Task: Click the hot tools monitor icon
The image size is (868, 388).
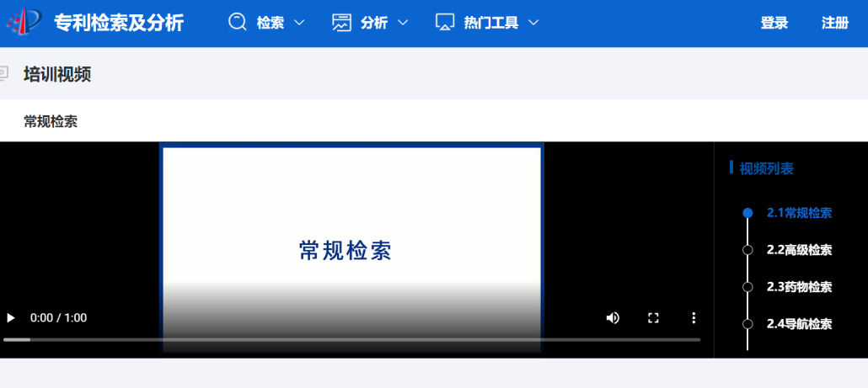Action: coord(445,23)
